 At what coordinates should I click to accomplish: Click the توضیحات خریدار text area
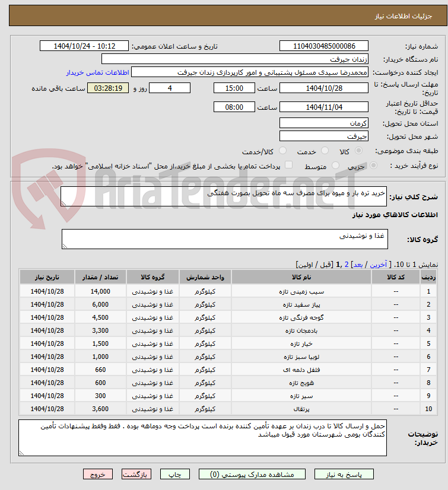[x=202, y=438]
